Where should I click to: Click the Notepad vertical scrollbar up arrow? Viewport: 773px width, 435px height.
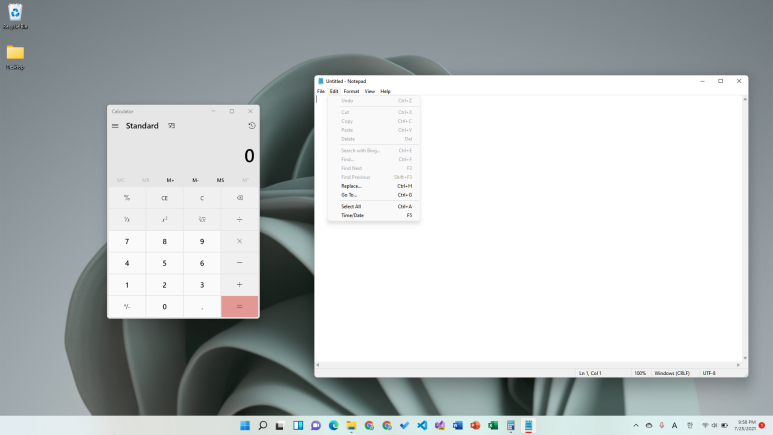tap(745, 99)
